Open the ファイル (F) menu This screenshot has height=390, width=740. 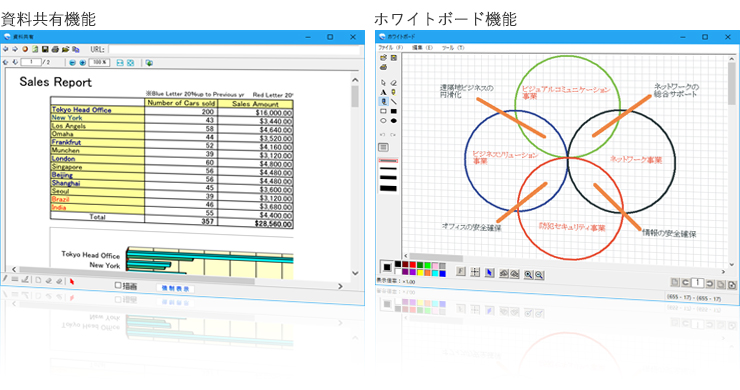pyautogui.click(x=391, y=48)
